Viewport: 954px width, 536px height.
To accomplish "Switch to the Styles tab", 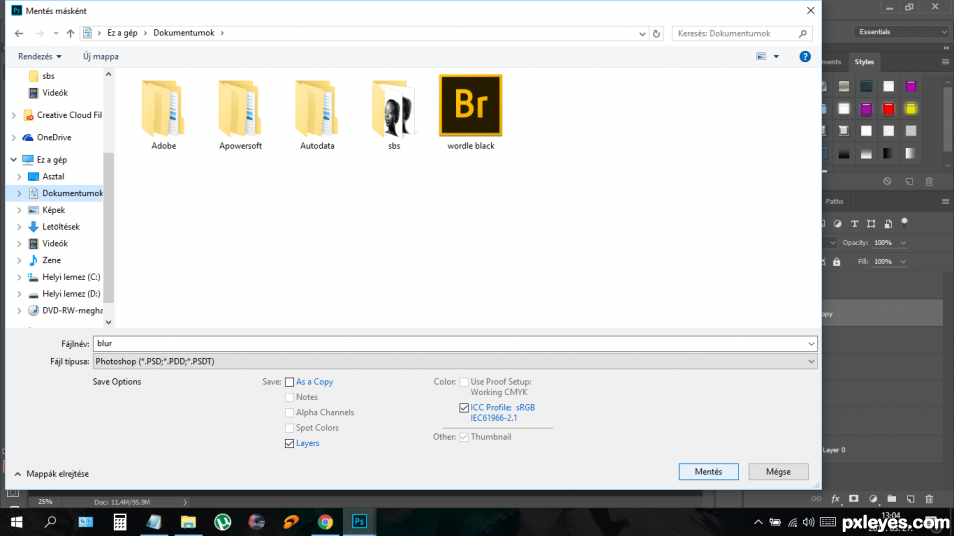I will (x=864, y=62).
